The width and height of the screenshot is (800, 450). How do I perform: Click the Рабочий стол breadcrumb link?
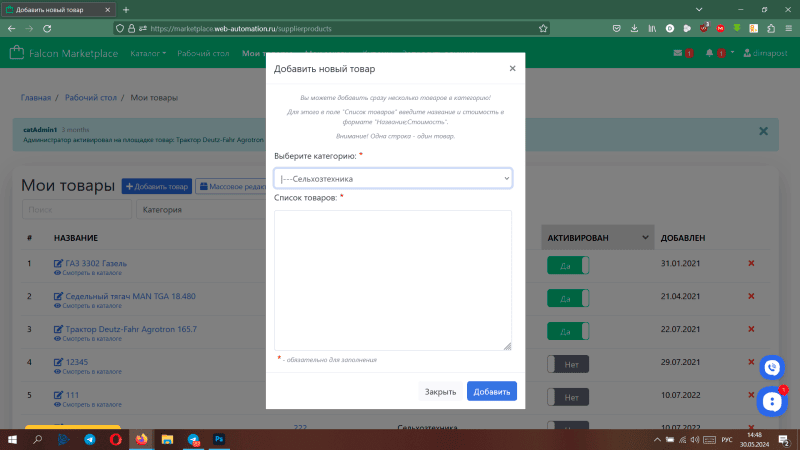(x=91, y=97)
